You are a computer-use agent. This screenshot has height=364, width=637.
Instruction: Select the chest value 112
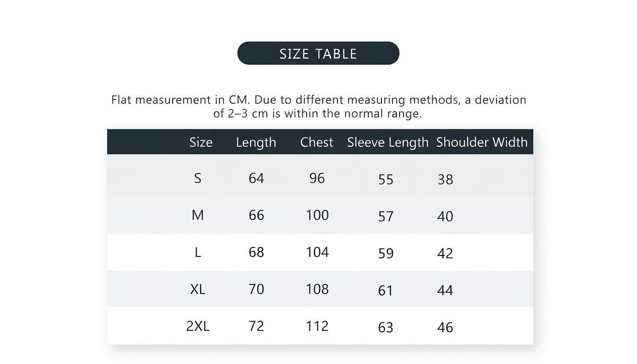(x=317, y=326)
